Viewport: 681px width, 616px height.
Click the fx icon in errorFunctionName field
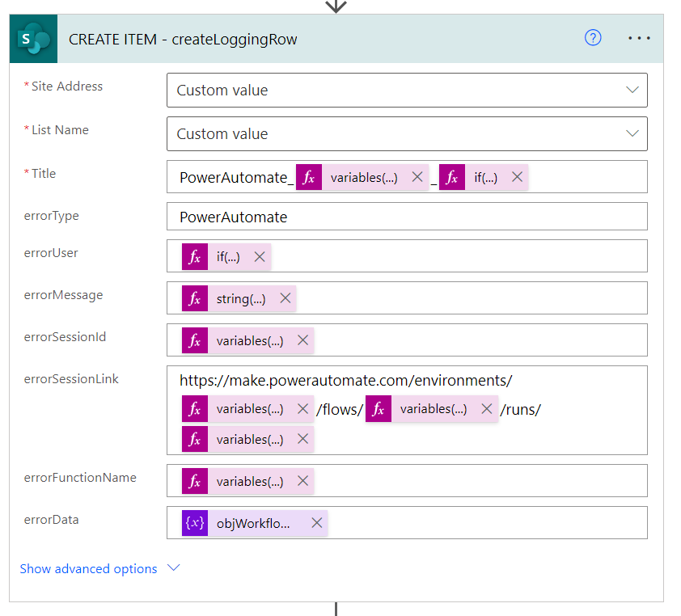tap(194, 481)
